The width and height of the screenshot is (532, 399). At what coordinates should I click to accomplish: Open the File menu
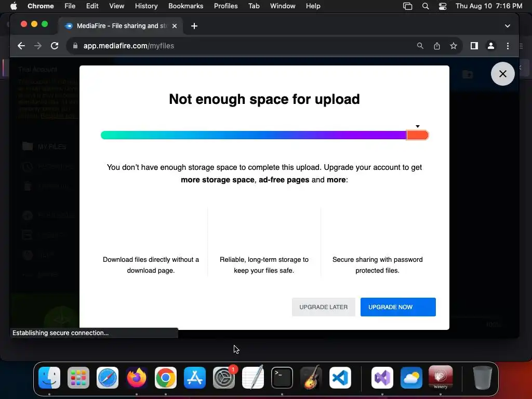click(x=70, y=6)
